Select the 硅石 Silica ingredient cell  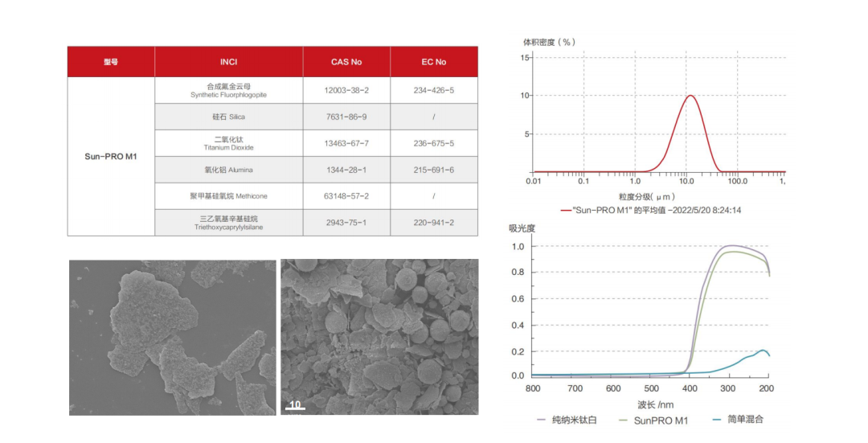coord(228,117)
